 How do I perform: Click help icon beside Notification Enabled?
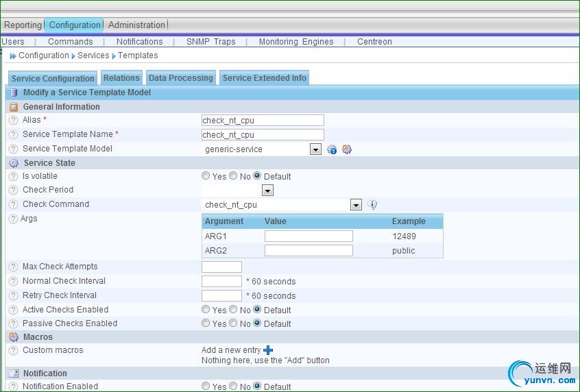tap(13, 387)
